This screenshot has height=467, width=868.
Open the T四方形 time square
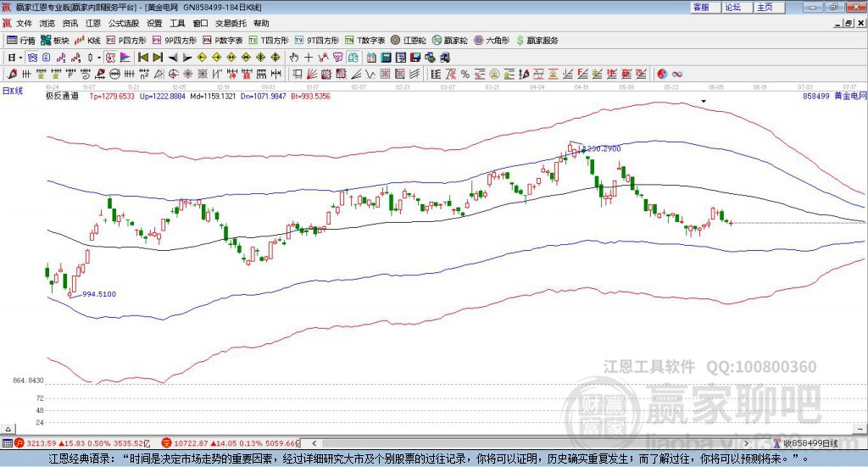point(269,41)
